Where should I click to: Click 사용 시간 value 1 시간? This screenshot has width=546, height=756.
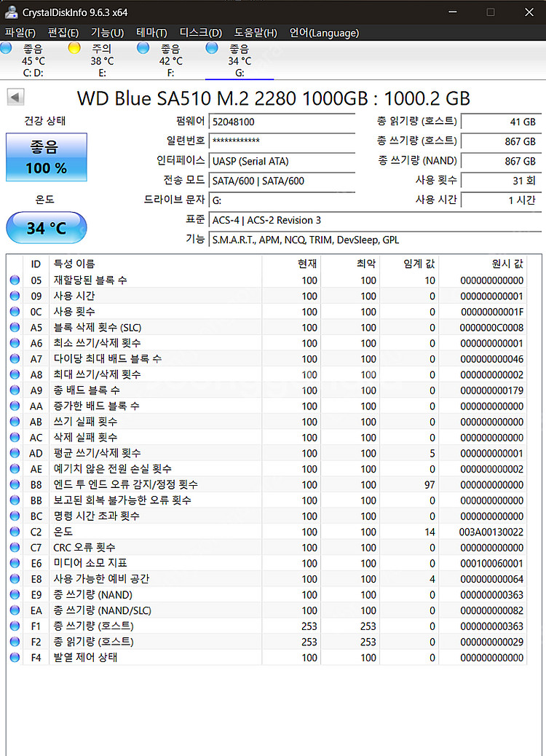(x=501, y=200)
